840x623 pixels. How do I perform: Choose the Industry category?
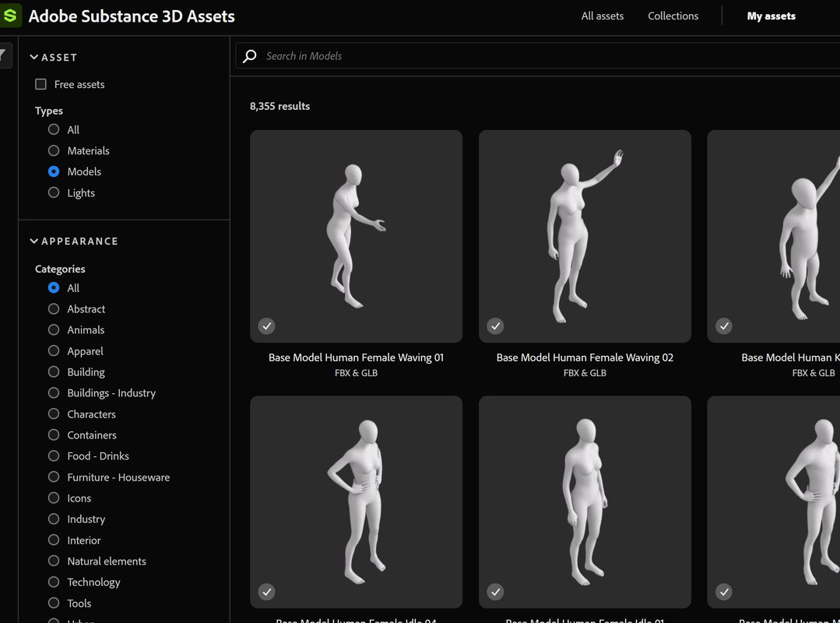coord(54,519)
